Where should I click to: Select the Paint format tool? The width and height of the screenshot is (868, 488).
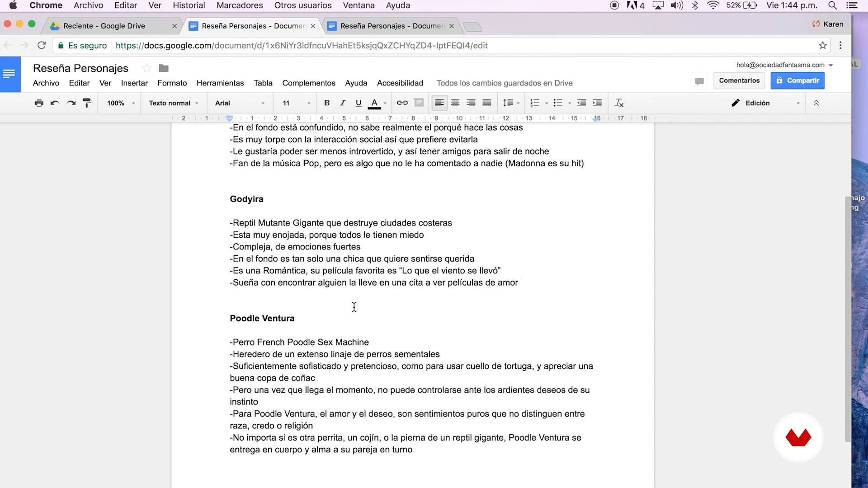click(87, 103)
